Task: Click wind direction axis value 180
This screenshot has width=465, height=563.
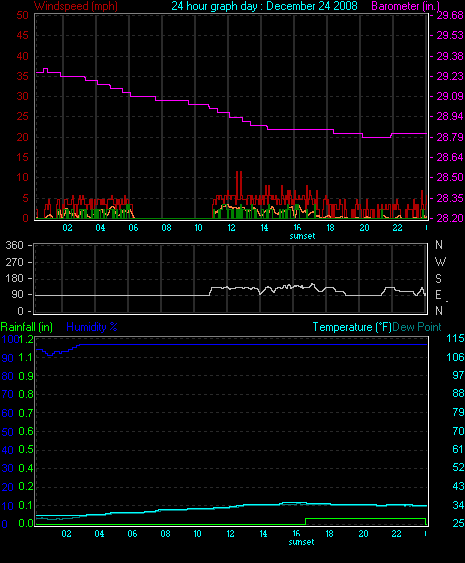Action: click(14, 279)
